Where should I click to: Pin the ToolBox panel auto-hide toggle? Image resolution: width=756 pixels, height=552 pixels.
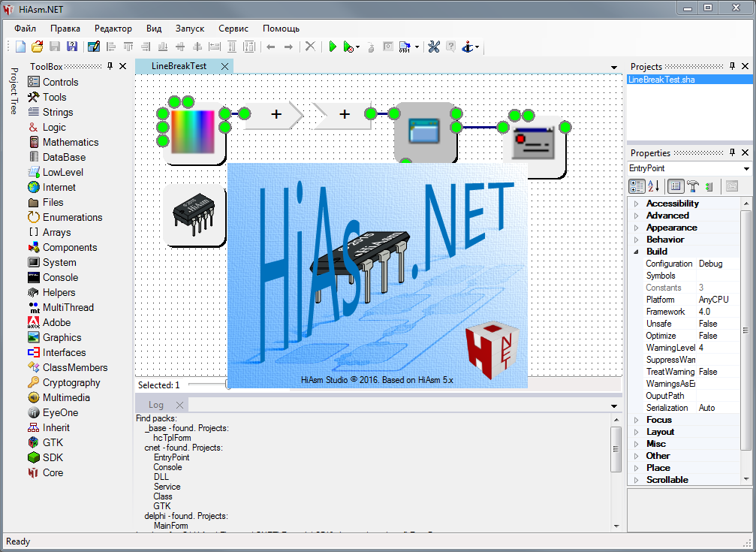(x=110, y=66)
